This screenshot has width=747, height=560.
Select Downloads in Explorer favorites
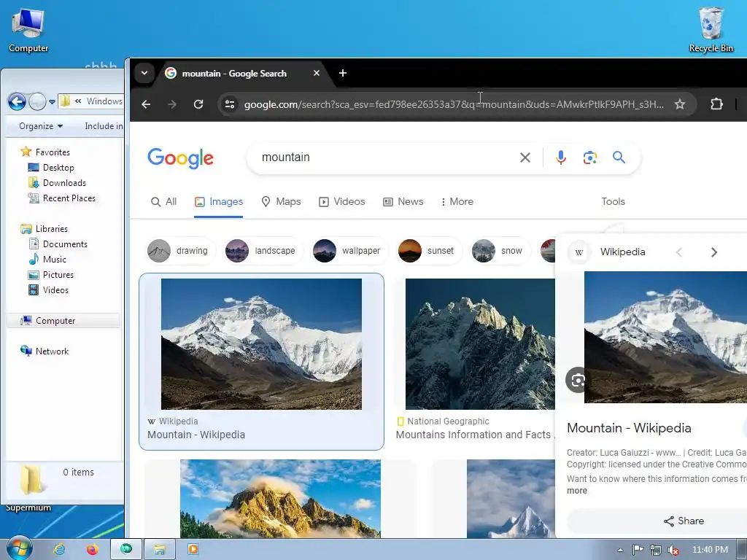pos(57,183)
